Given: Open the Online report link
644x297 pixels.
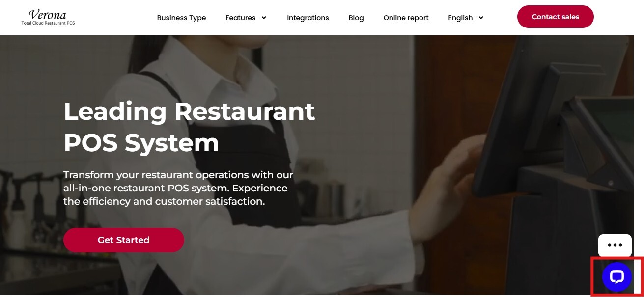Looking at the screenshot, I should click(x=406, y=18).
